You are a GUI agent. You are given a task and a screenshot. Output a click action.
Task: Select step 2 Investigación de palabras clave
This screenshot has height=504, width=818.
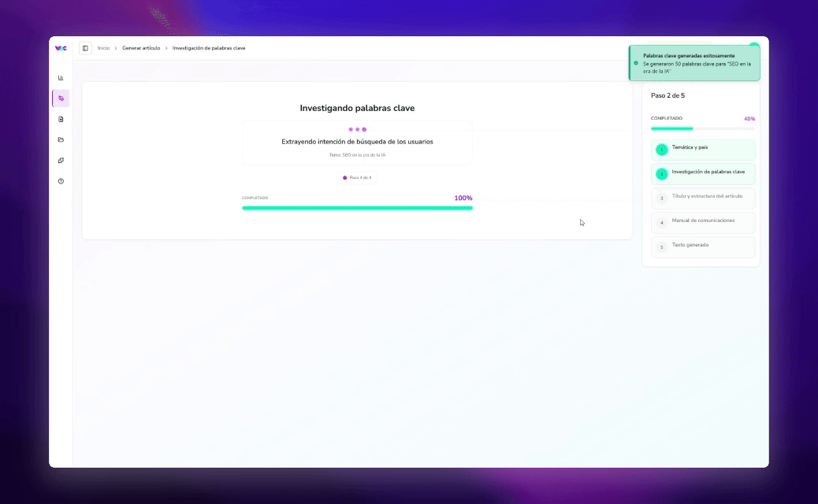pyautogui.click(x=702, y=173)
